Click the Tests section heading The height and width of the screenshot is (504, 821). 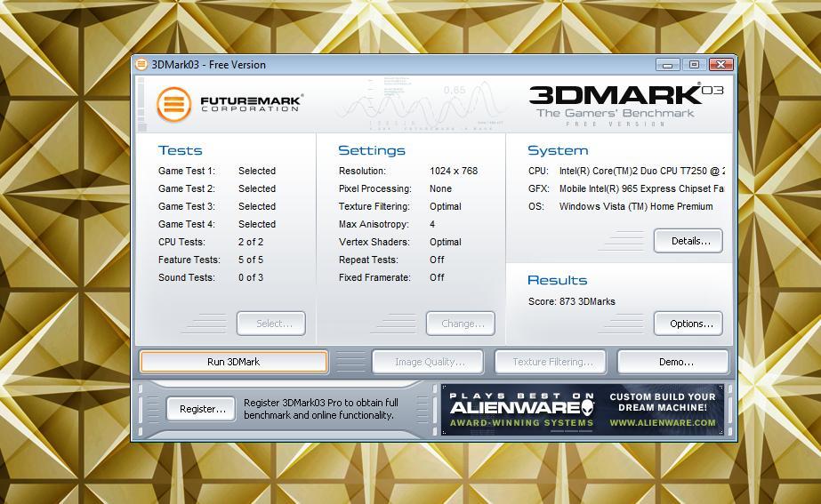point(180,151)
